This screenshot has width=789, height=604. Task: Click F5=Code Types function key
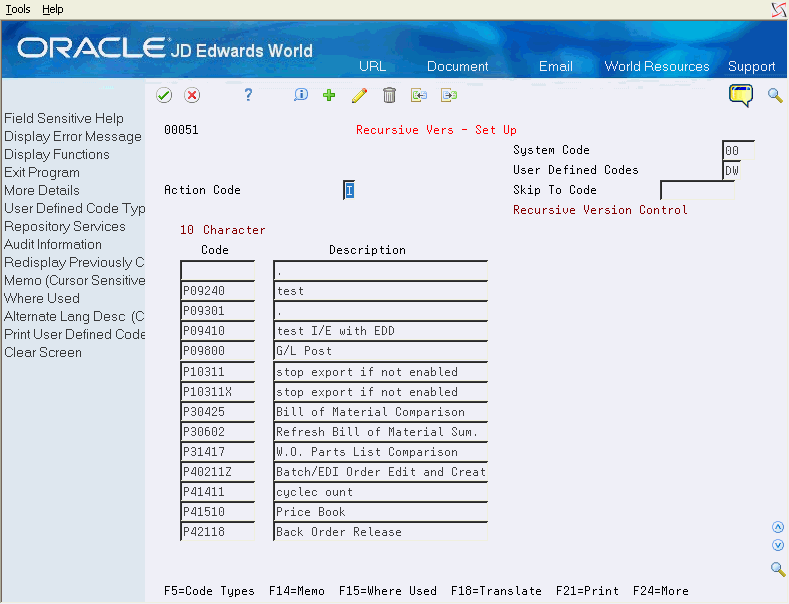coord(209,591)
